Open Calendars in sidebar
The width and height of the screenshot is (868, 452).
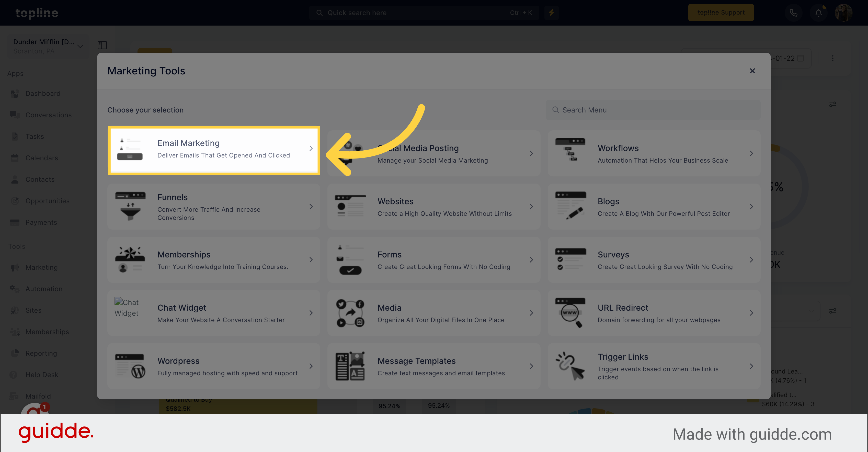coord(42,158)
